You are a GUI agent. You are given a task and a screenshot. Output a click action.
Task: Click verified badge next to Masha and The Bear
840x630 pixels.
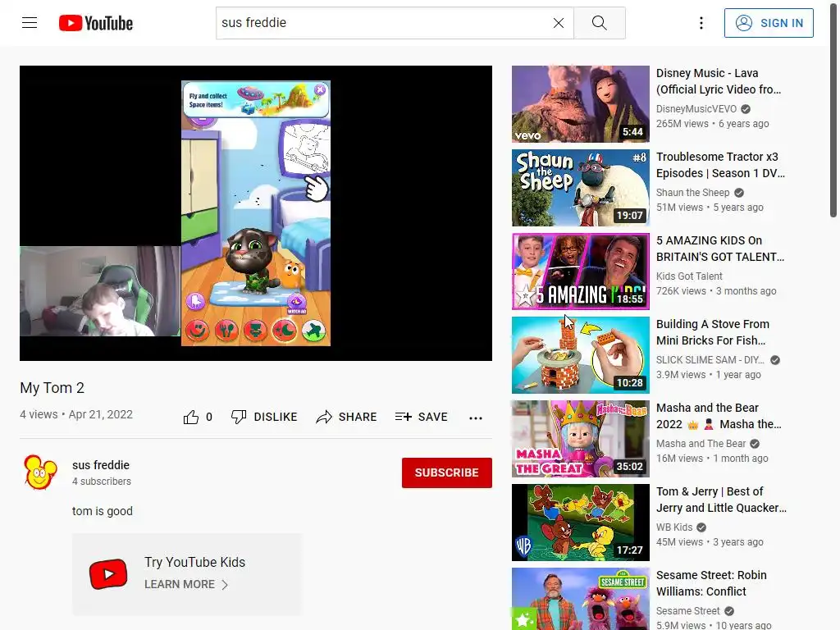click(755, 444)
